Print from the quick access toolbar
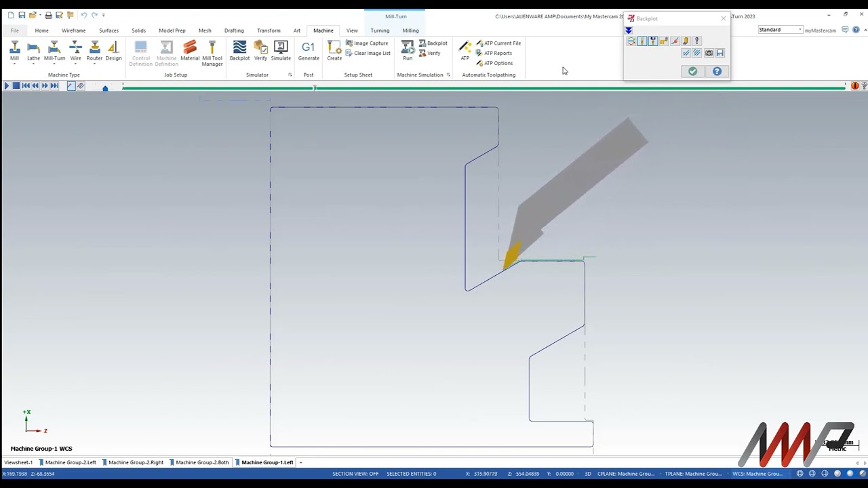 tap(48, 15)
